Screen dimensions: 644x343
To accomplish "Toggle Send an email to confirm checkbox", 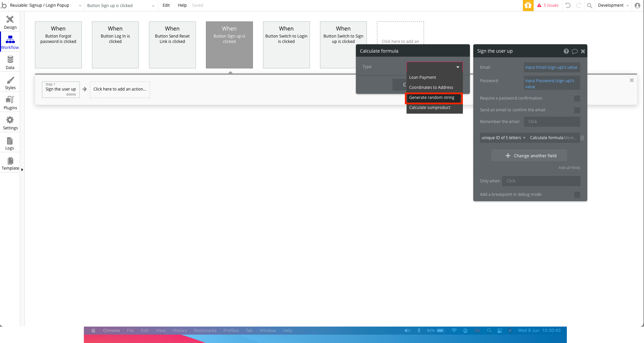I will point(577,110).
